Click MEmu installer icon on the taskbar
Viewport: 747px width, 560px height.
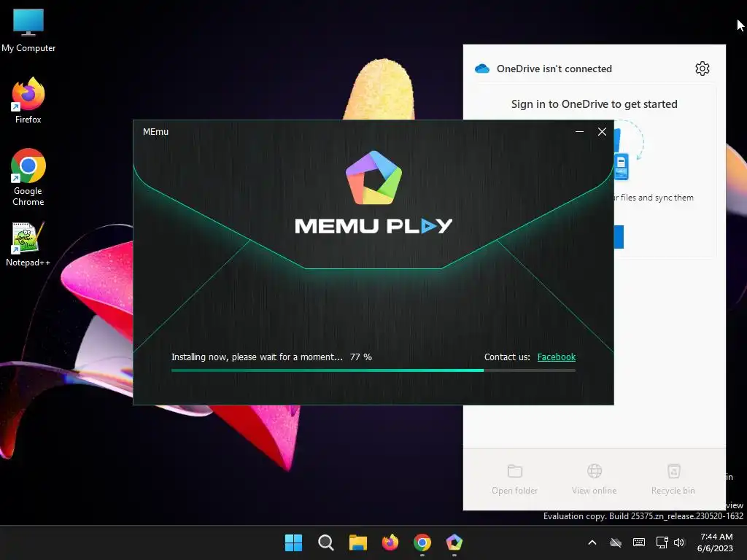coord(454,542)
